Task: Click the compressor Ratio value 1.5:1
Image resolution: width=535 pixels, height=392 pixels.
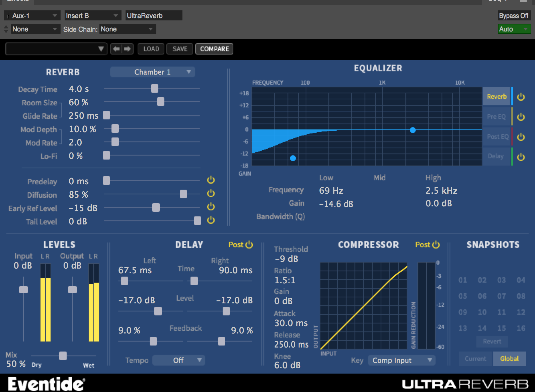Action: [x=285, y=280]
